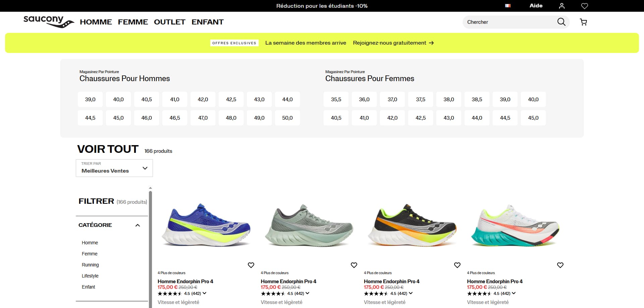Screen dimensions: 644x308
Task: Add blue Endorphin Pro 4 to favorites
Action: [251, 265]
